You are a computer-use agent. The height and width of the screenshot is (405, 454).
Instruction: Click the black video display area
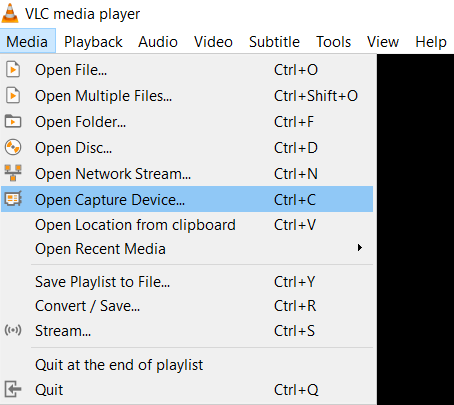click(415, 229)
